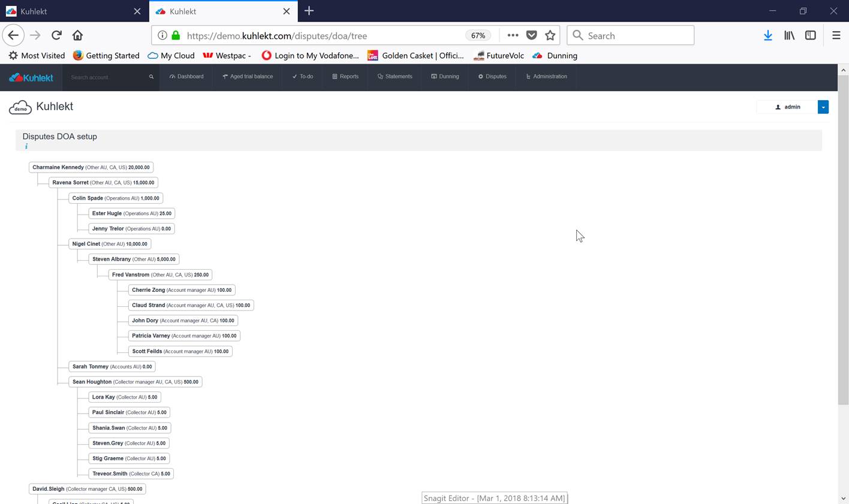This screenshot has height=504, width=849.
Task: Open the Library icon
Action: click(789, 35)
